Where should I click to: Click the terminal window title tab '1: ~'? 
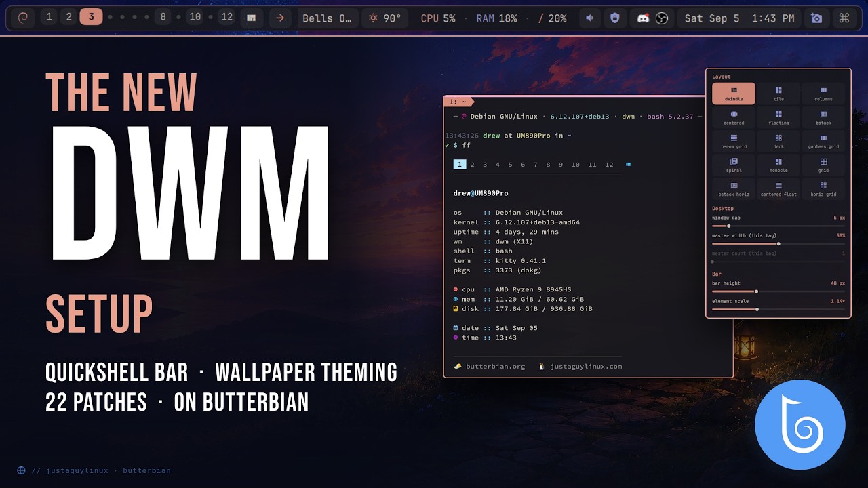click(458, 102)
